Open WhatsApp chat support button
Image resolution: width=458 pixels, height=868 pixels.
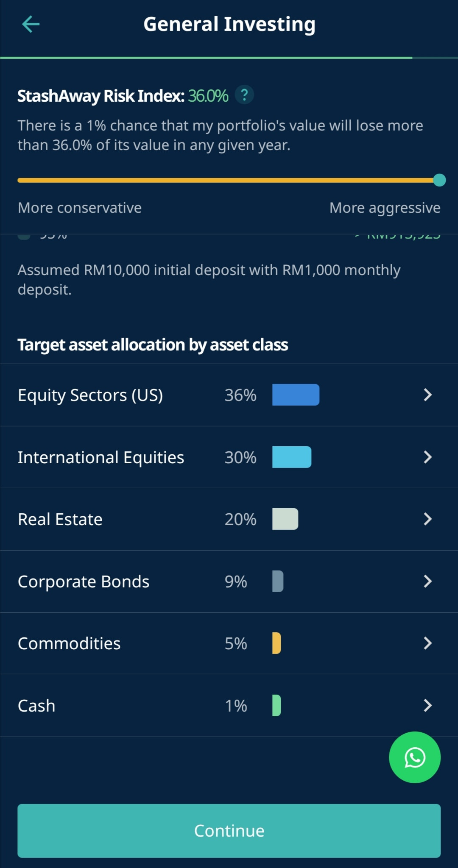pos(415,757)
